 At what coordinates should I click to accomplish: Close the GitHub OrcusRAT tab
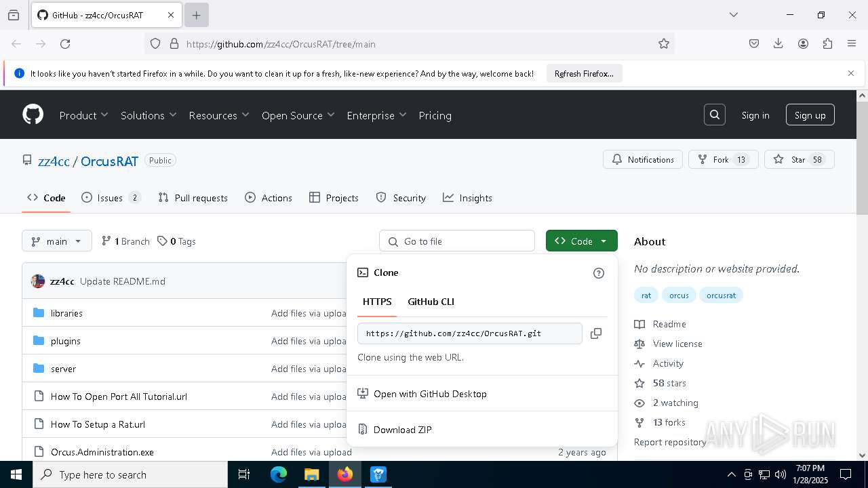171,15
